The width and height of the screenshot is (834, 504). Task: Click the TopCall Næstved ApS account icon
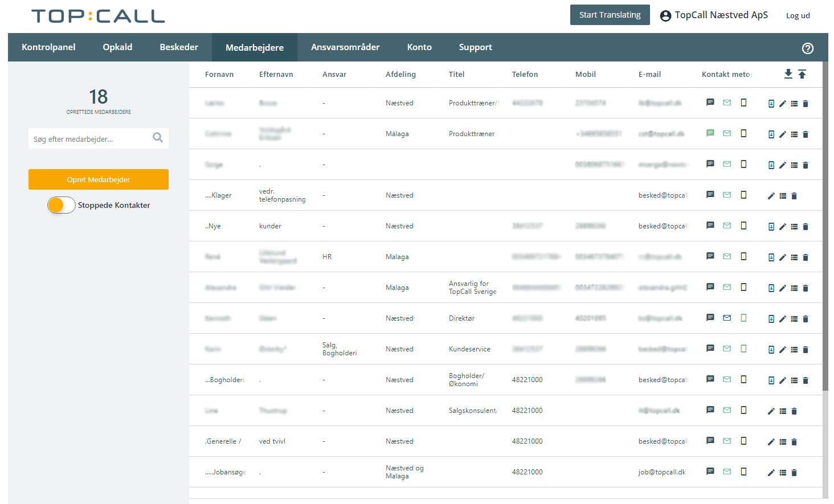(x=665, y=16)
